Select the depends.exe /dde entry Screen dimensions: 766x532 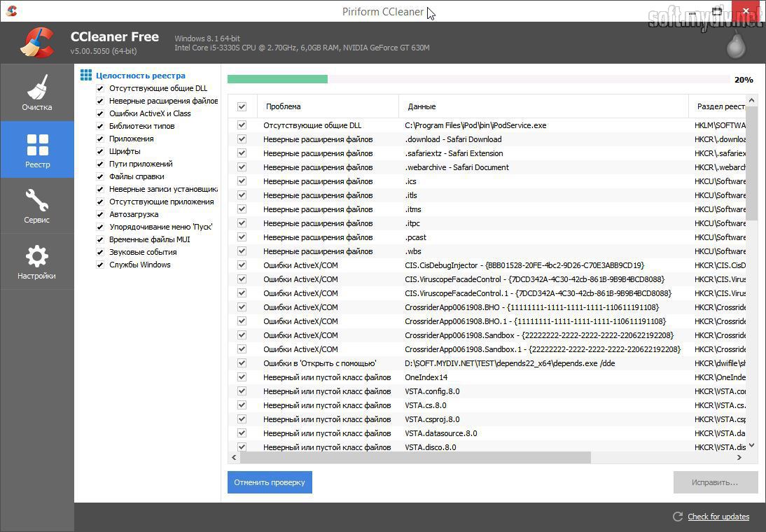(487, 363)
